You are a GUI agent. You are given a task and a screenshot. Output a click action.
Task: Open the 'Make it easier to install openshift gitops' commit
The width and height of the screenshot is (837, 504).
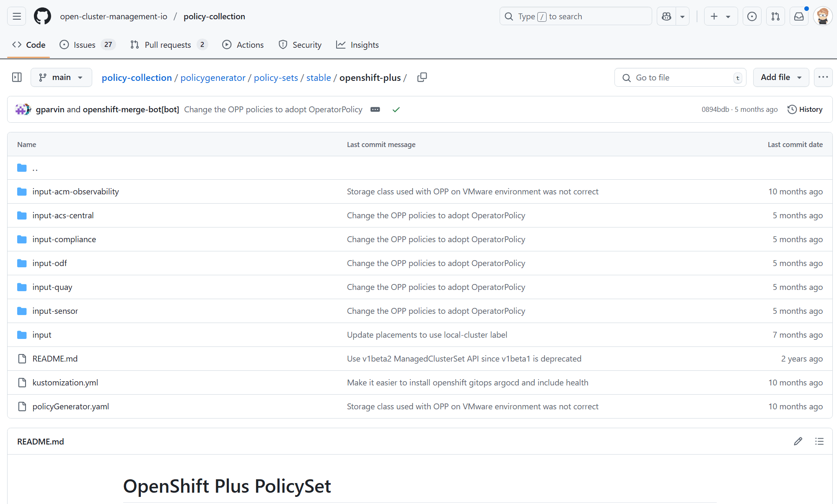tap(468, 383)
